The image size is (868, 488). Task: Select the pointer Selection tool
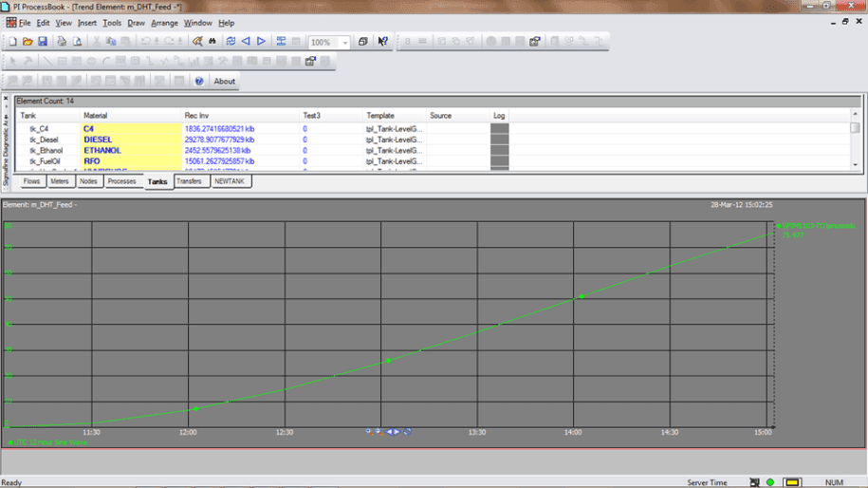(x=12, y=61)
